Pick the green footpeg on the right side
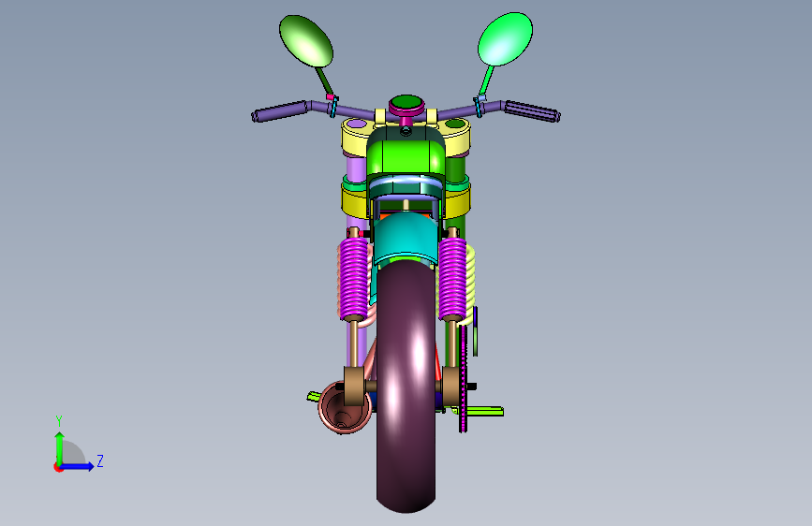812x526 pixels. (485, 412)
